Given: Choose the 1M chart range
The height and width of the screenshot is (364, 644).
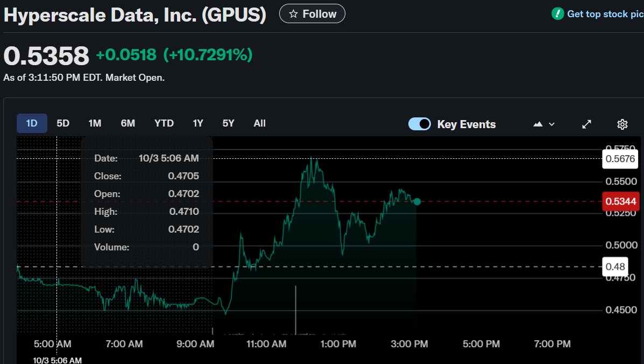Looking at the screenshot, I should [95, 123].
